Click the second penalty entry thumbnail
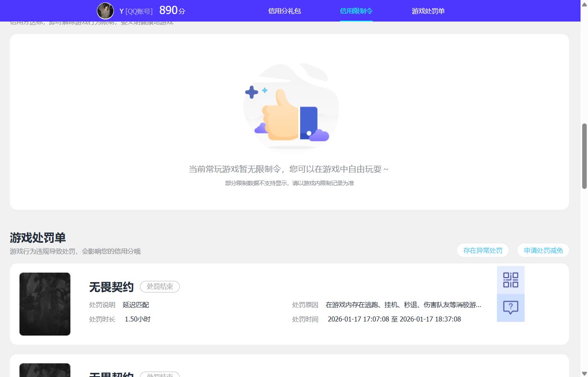 pos(45,370)
